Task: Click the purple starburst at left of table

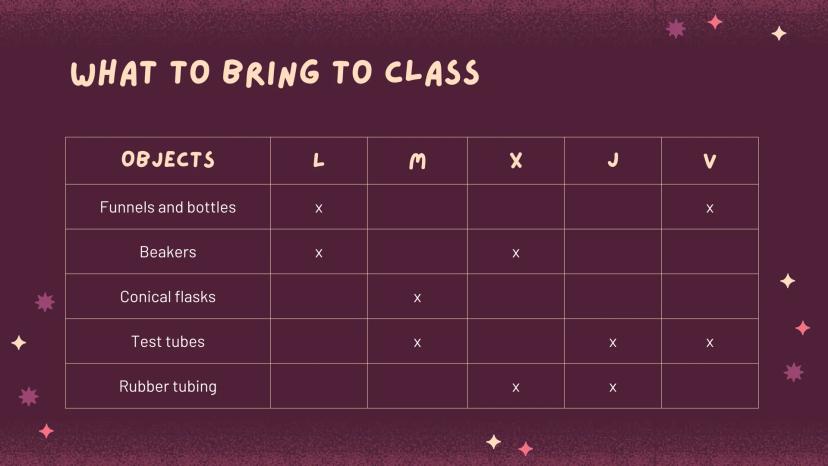Action: pos(45,302)
